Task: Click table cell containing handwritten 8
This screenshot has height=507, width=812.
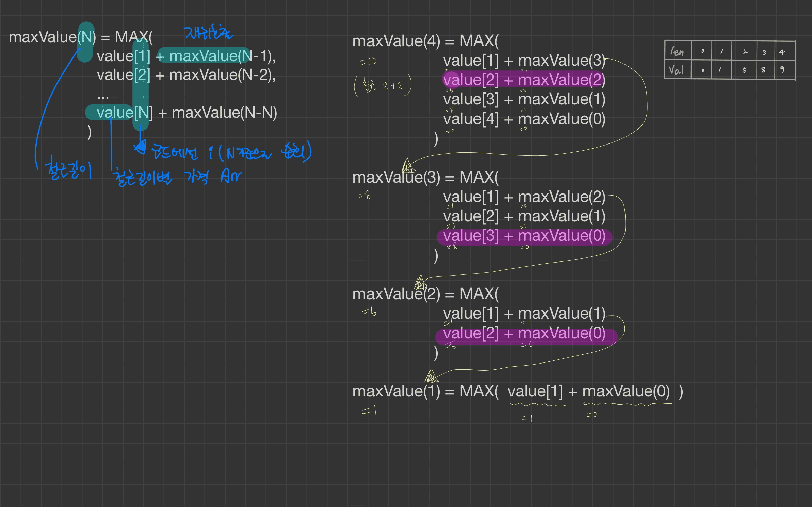Action: [x=764, y=70]
